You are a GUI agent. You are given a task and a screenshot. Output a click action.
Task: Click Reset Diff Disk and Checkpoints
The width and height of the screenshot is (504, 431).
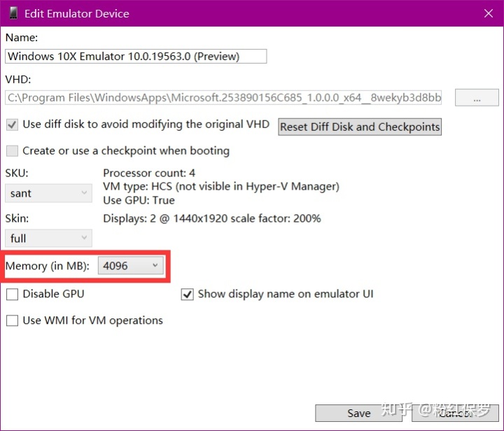(360, 127)
